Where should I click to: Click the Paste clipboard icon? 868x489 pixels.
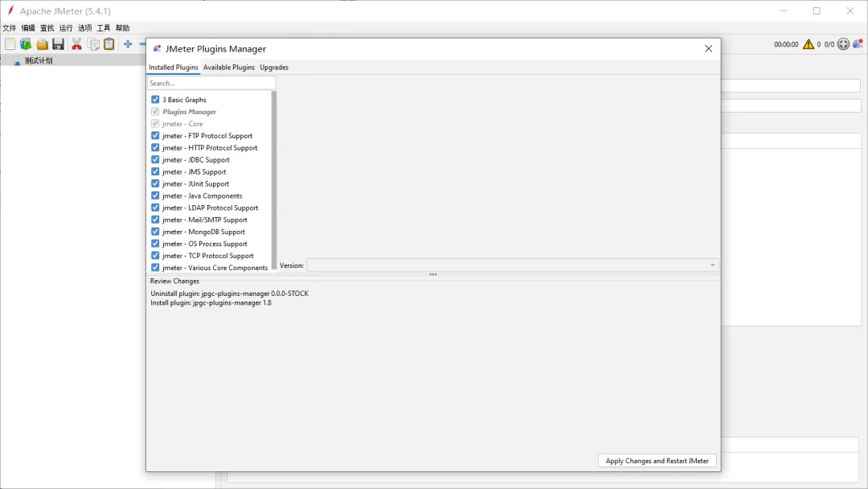pos(109,44)
